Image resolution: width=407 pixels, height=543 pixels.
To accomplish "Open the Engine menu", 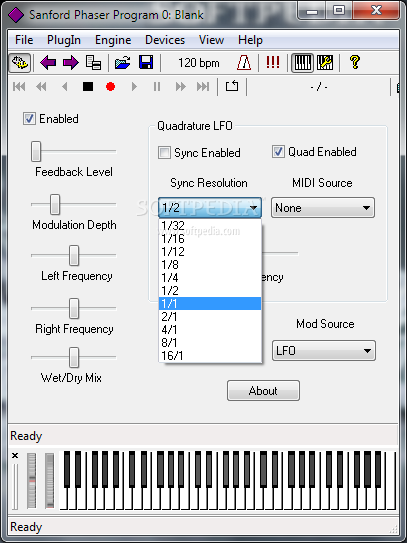I will pos(113,40).
